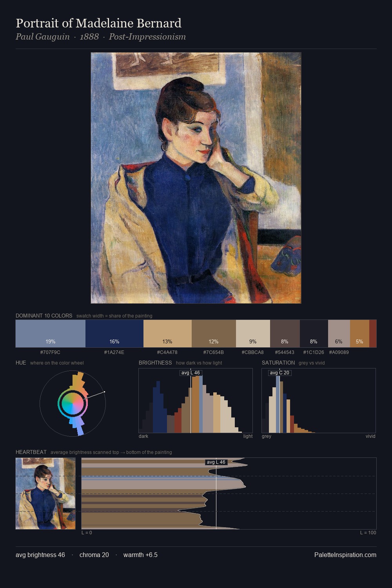This screenshot has height=588, width=392.
Task: Click the artist name Paul Gauguin
Action: (x=42, y=37)
